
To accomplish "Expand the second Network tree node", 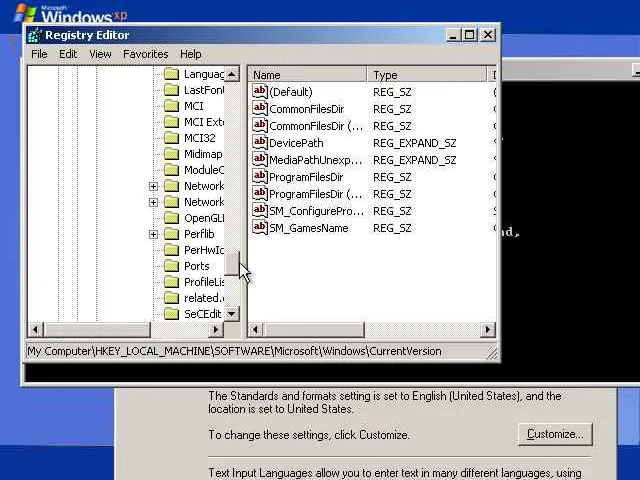I will click(x=153, y=202).
